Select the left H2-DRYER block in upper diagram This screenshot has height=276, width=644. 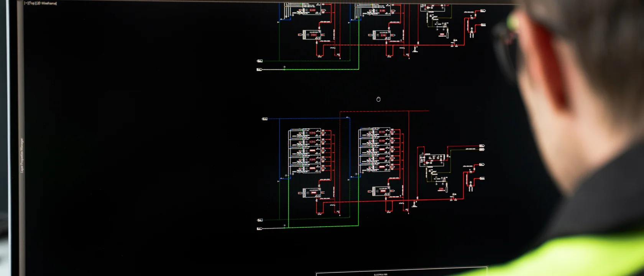[312, 34]
